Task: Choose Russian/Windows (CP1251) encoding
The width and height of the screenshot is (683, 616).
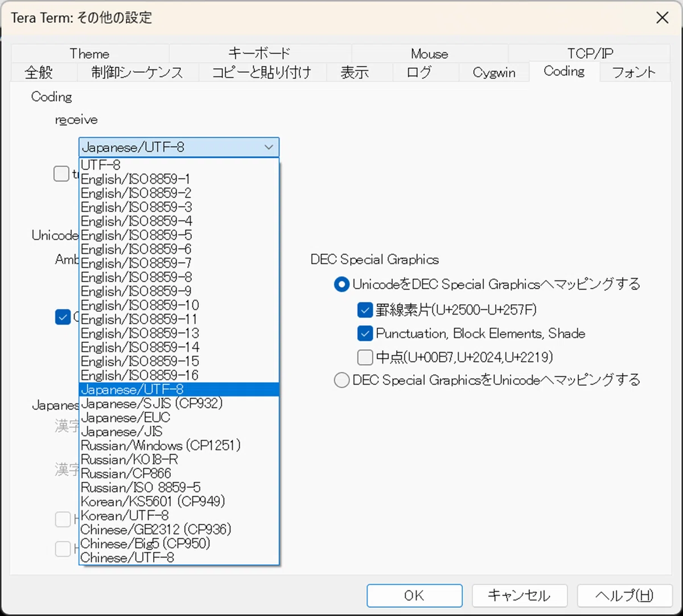Action: click(x=179, y=445)
